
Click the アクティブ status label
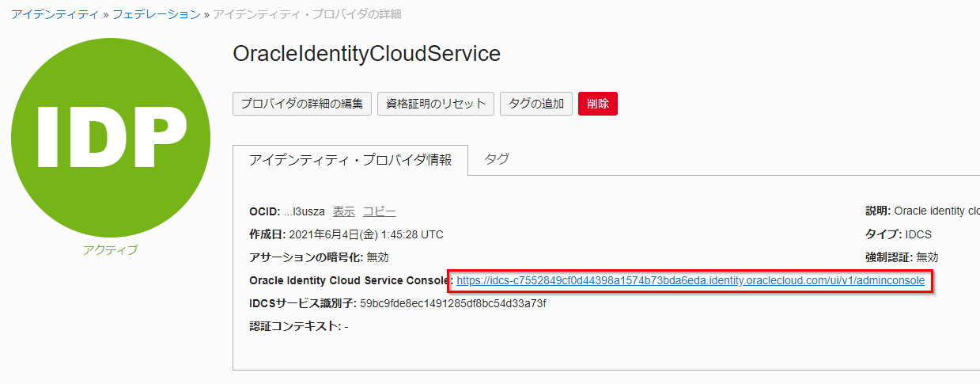point(110,250)
